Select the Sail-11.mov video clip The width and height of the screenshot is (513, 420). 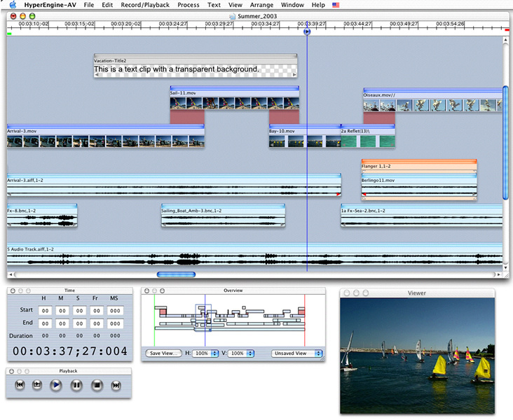pos(234,103)
